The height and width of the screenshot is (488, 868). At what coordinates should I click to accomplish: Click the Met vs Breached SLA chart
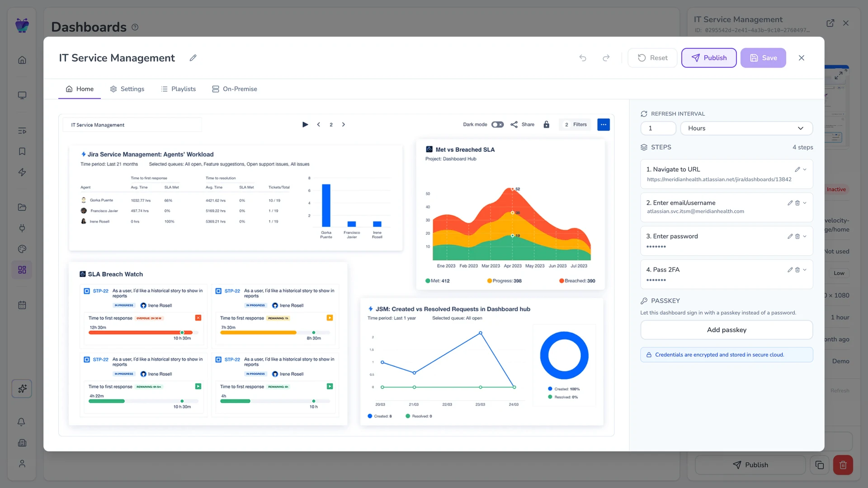(511, 215)
